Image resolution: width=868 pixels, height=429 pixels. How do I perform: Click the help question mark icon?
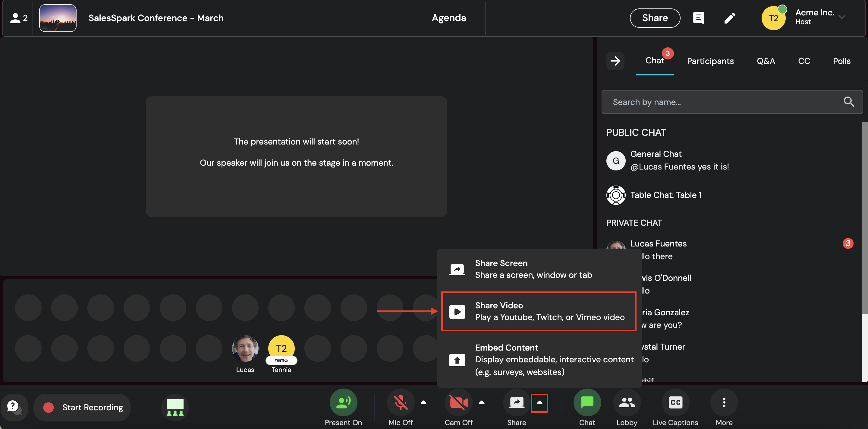point(14,406)
